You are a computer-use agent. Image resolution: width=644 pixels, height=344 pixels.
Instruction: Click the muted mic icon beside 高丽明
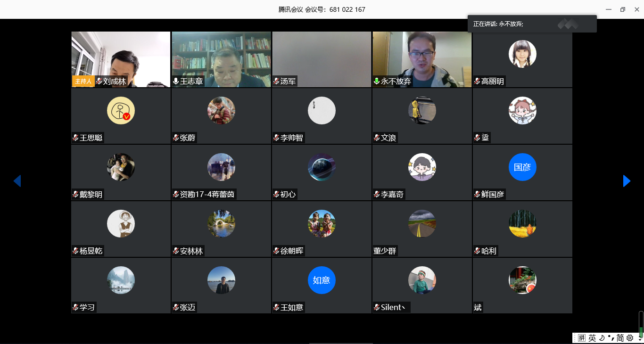pyautogui.click(x=477, y=82)
